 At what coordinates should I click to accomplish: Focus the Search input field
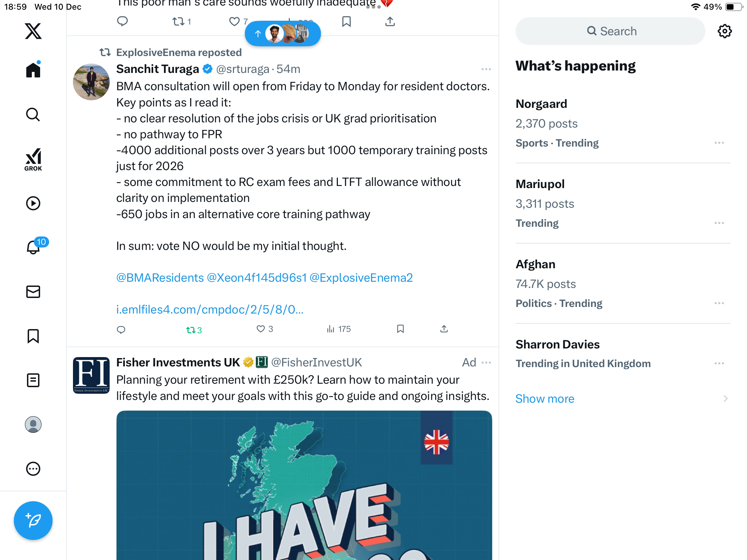pyautogui.click(x=610, y=31)
